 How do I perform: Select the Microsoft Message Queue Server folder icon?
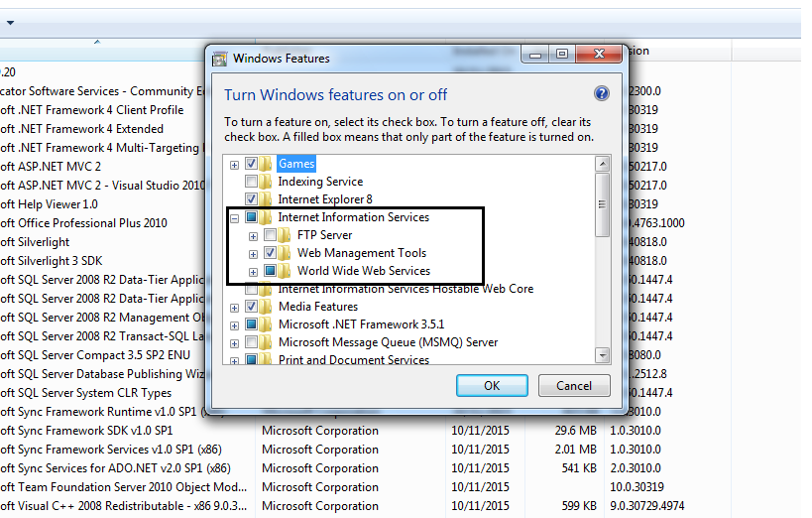266,342
